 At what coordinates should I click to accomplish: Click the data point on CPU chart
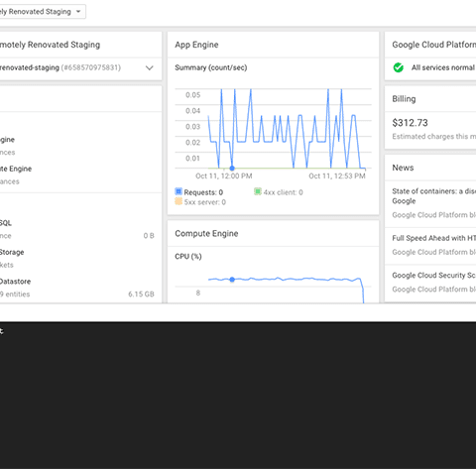[x=232, y=280]
